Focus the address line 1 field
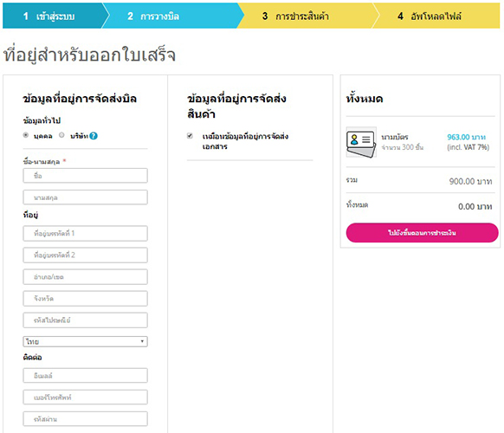The height and width of the screenshot is (433, 504). [85, 233]
